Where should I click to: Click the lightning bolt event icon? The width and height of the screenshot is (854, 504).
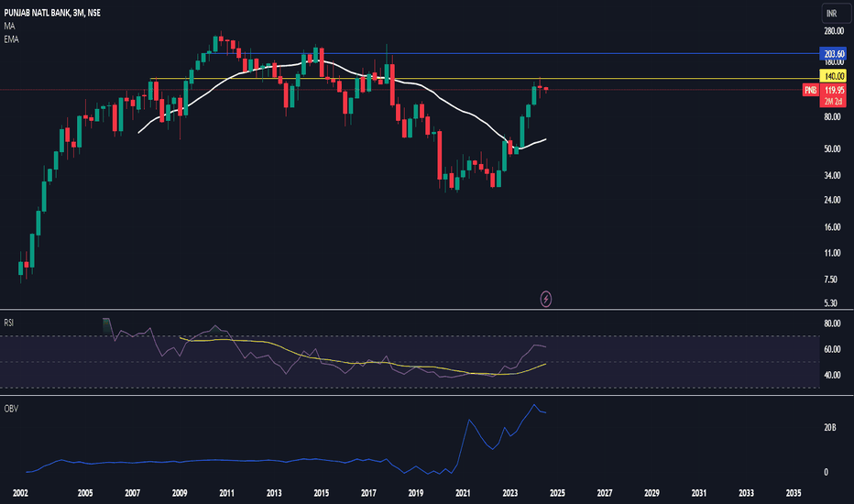(x=546, y=299)
